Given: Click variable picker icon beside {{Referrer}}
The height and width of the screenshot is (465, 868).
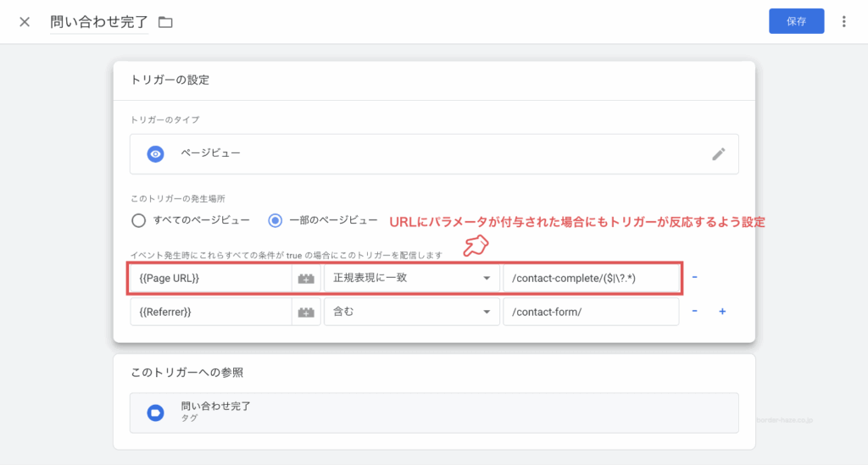Looking at the screenshot, I should [x=305, y=312].
